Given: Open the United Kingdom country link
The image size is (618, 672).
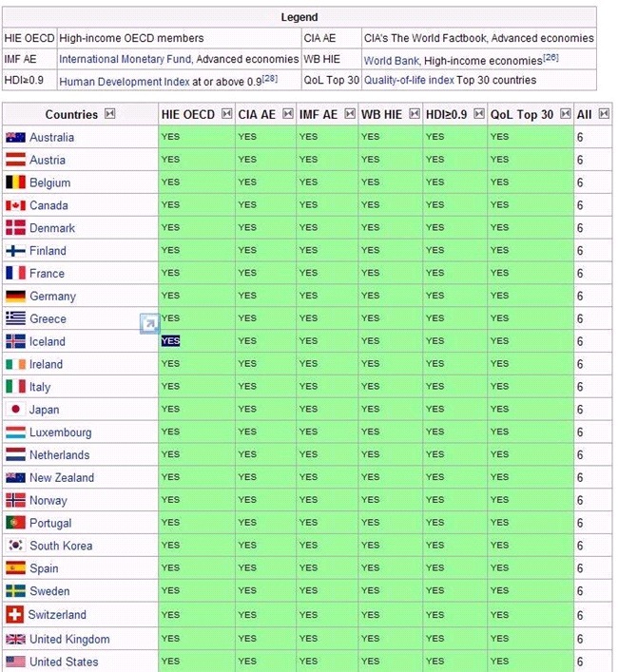Looking at the screenshot, I should click(x=69, y=640).
